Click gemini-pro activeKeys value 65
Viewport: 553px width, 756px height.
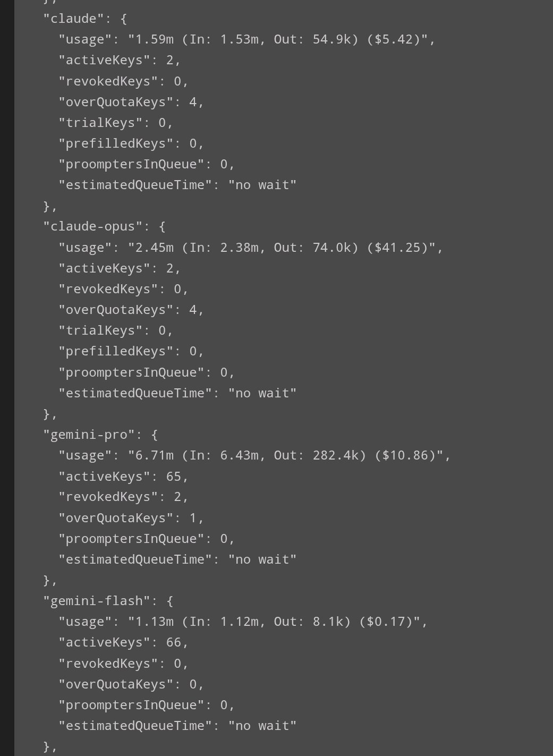pyautogui.click(x=174, y=477)
